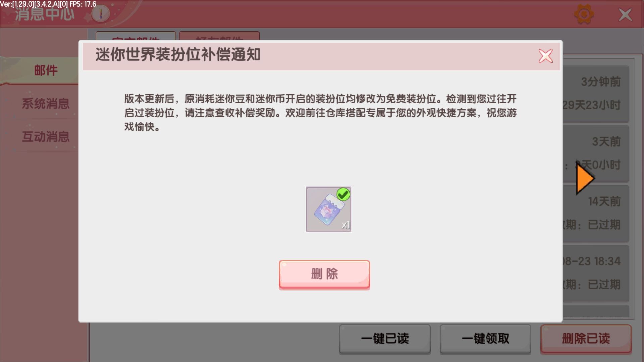Tap the green claimed checkmark badge
Image resolution: width=644 pixels, height=362 pixels.
tap(343, 194)
